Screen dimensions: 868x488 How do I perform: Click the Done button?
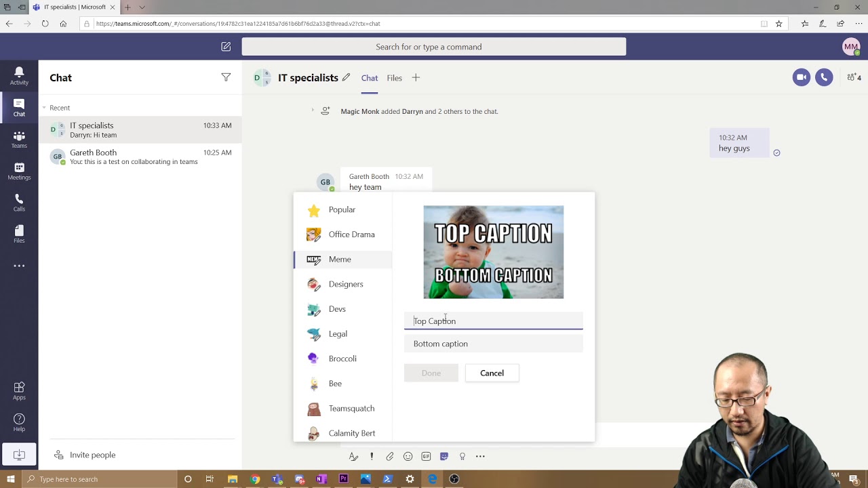[431, 373]
